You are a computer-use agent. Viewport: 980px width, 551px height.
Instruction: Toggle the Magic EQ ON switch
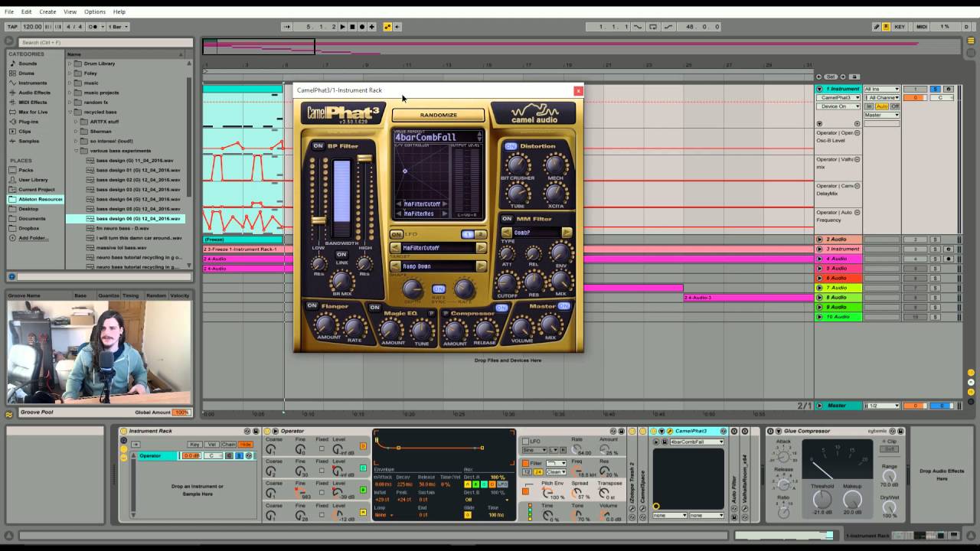tap(374, 308)
